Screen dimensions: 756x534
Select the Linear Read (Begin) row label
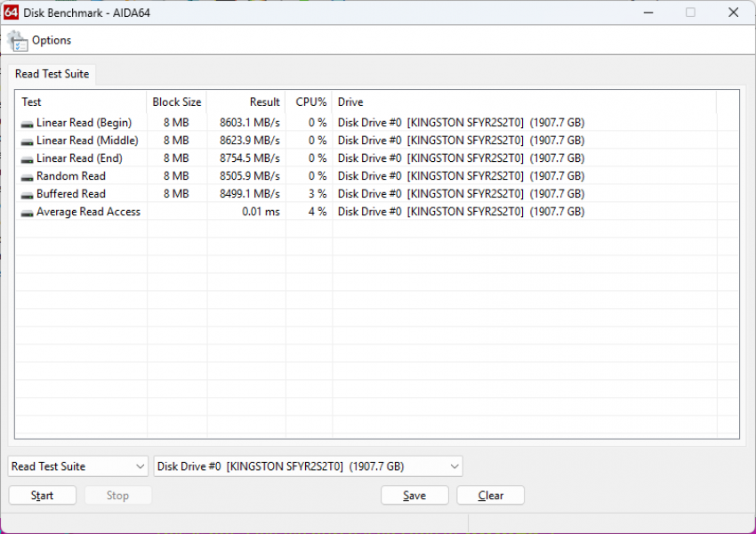click(x=84, y=123)
